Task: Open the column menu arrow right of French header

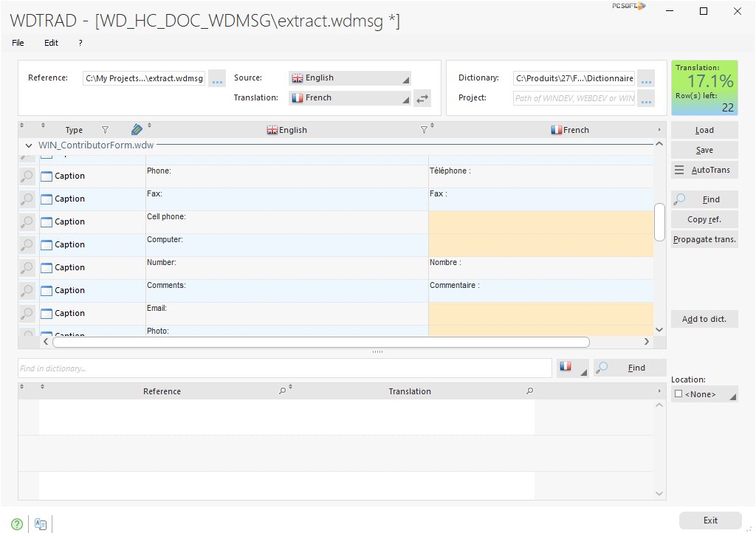Action: pyautogui.click(x=659, y=130)
